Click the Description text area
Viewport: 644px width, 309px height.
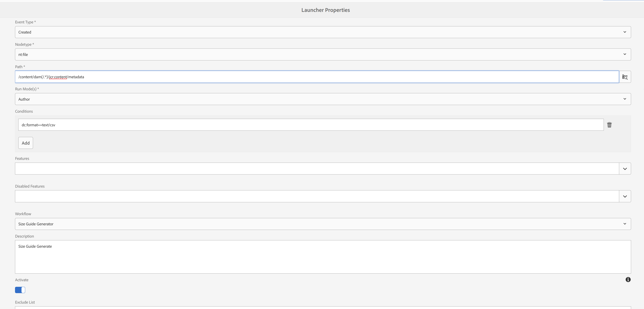[x=323, y=257]
